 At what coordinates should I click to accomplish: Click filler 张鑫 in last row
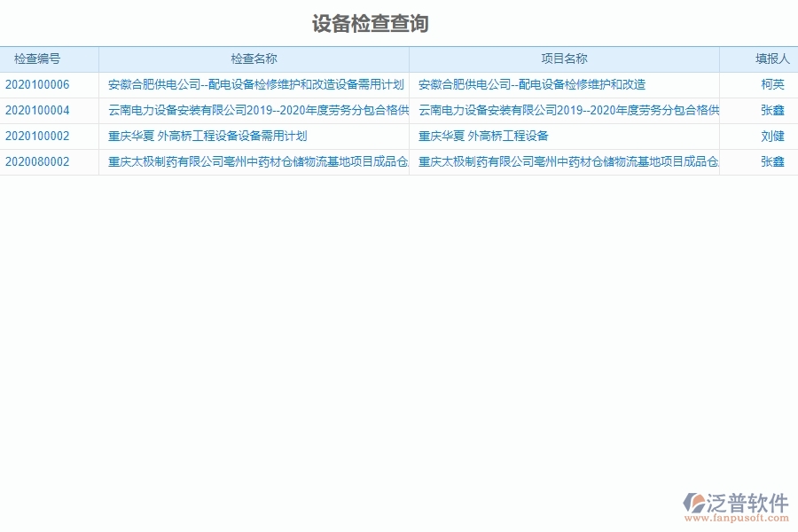pyautogui.click(x=760, y=161)
